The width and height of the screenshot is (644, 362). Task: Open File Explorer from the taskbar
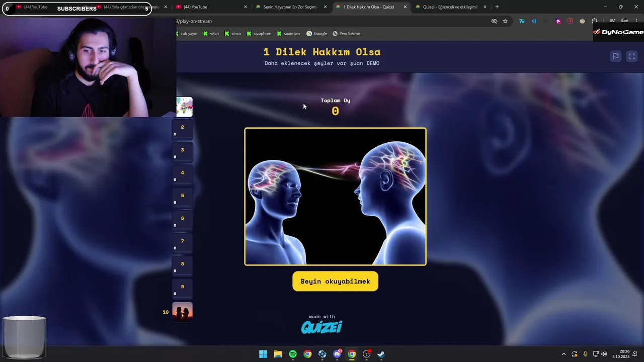(x=278, y=354)
